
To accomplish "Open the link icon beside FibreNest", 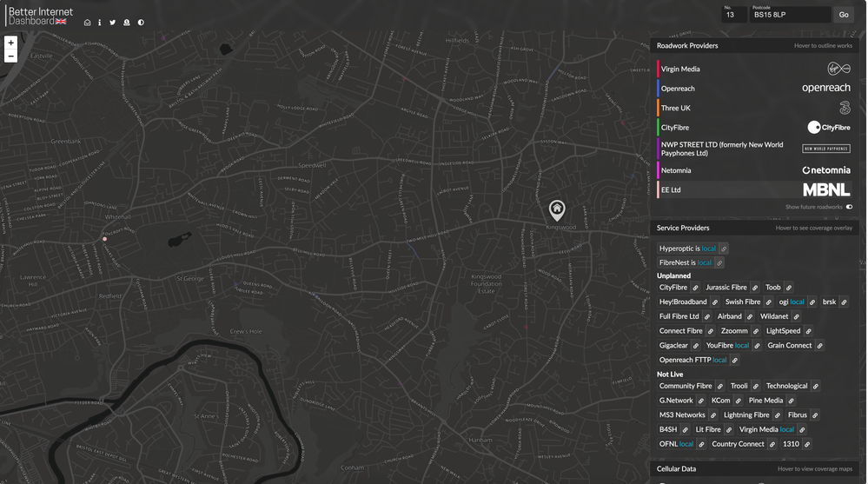I will [x=719, y=263].
